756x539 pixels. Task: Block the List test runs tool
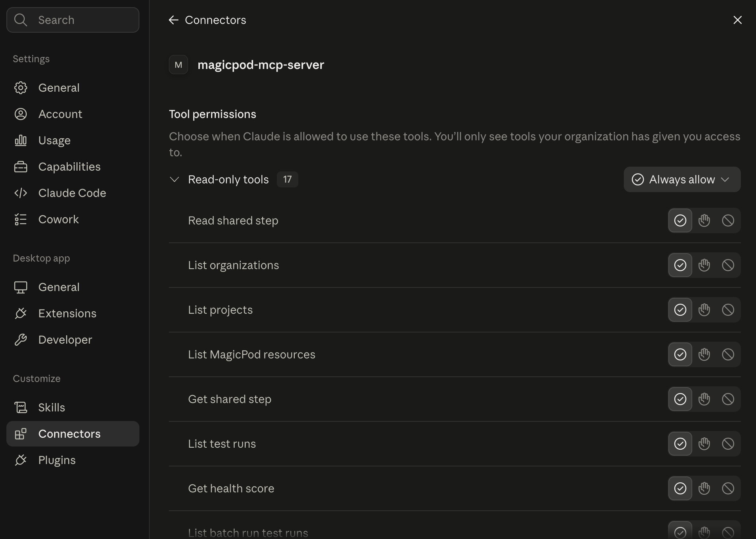pos(728,444)
